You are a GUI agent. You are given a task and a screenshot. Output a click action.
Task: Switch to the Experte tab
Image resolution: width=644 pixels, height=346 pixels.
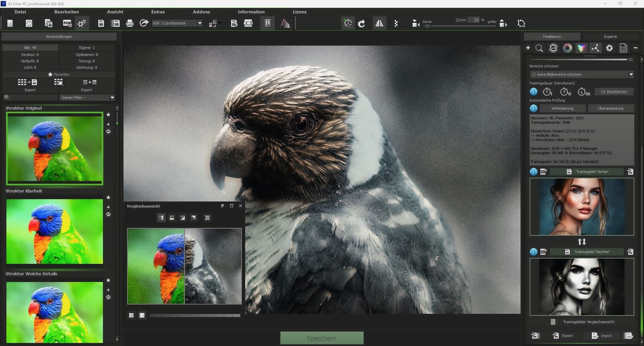pyautogui.click(x=610, y=37)
